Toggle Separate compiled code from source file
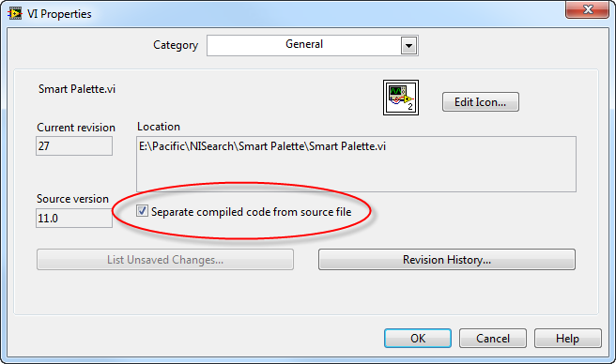616x364 pixels. pos(142,211)
